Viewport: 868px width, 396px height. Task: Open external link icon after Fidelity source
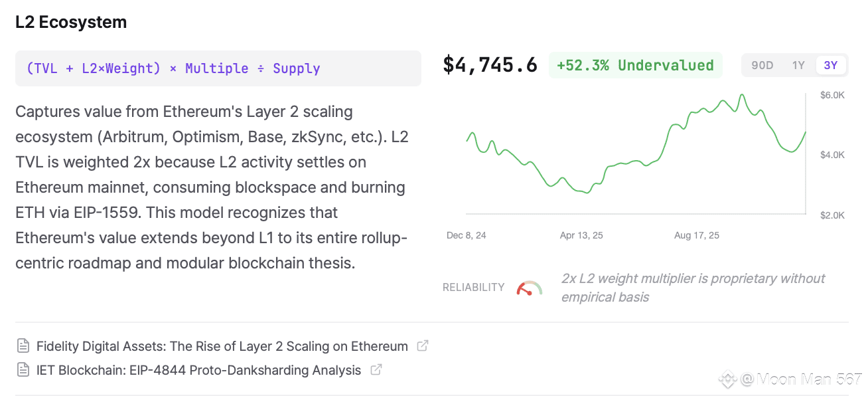(x=422, y=346)
